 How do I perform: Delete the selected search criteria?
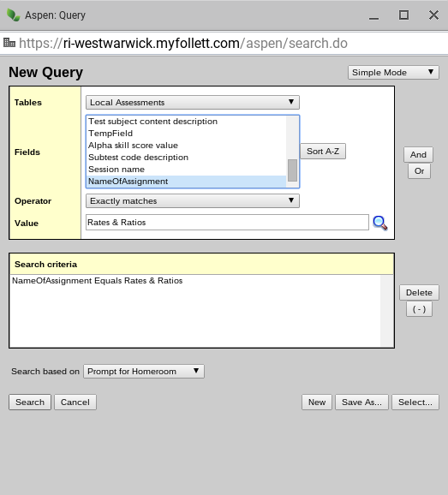tap(419, 293)
